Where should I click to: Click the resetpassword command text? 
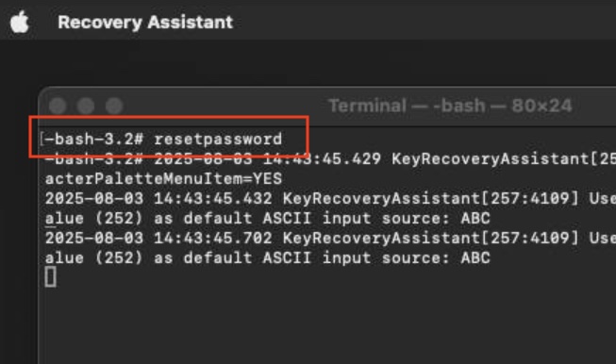click(x=218, y=139)
